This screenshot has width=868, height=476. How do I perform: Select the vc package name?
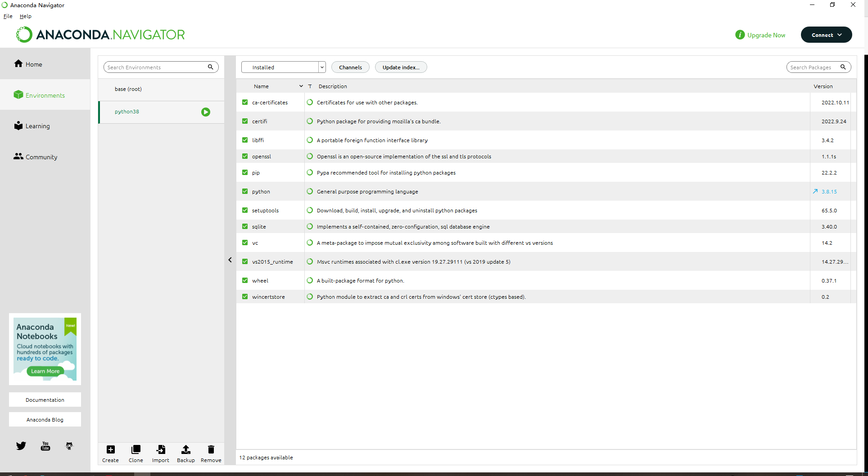[255, 242]
